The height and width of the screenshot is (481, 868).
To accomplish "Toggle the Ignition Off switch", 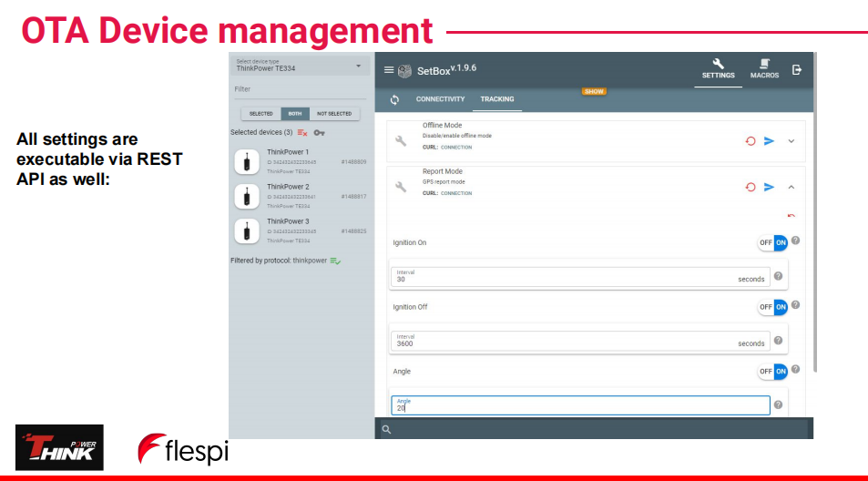I will click(773, 307).
